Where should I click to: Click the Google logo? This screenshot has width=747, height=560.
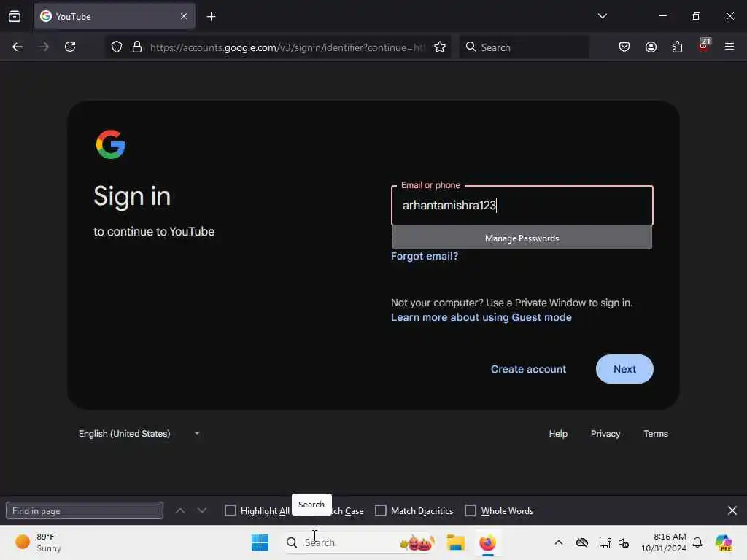(x=111, y=144)
